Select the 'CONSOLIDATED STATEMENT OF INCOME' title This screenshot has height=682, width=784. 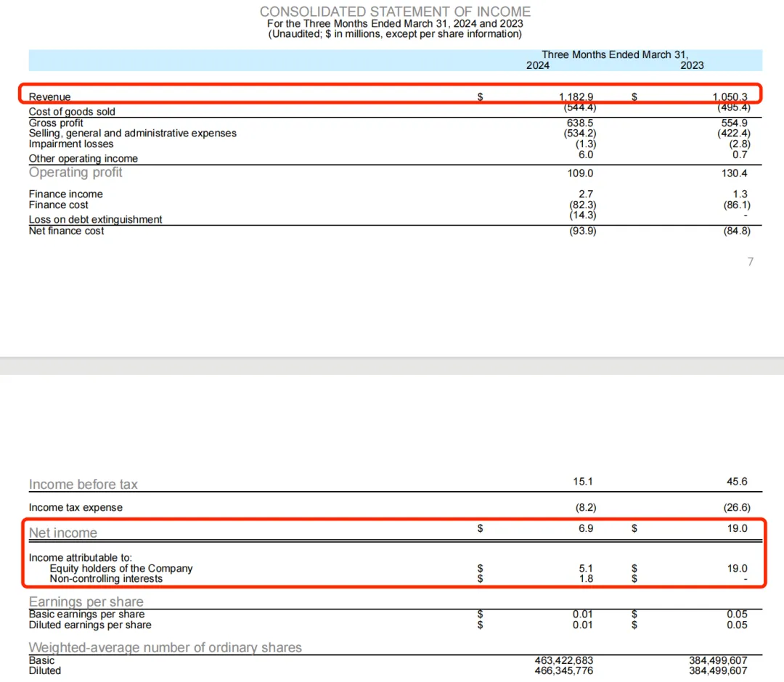(x=395, y=12)
